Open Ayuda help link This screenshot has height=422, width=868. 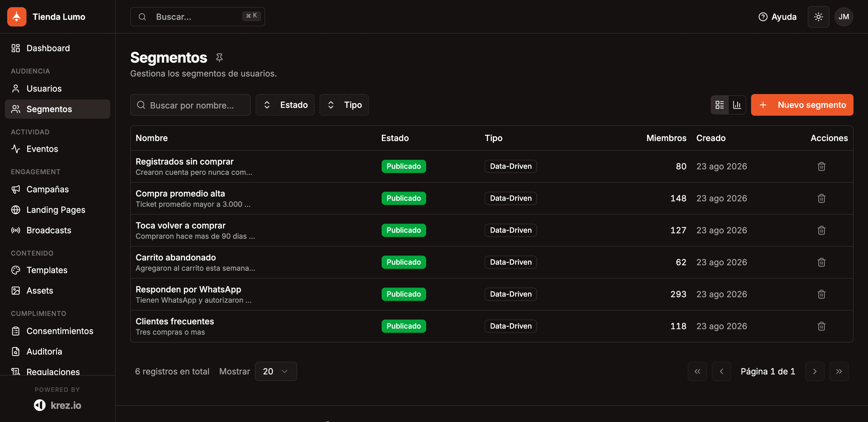coord(777,17)
